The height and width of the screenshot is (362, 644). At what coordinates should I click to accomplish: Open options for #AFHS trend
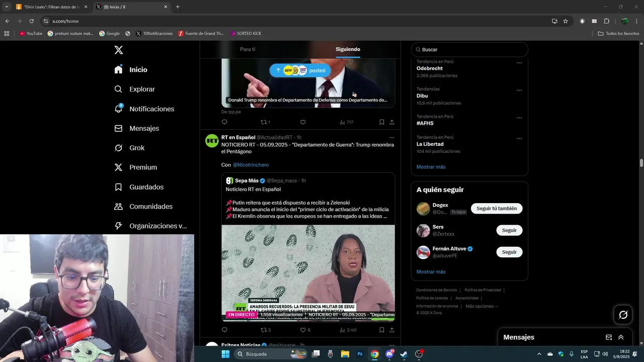tap(519, 118)
